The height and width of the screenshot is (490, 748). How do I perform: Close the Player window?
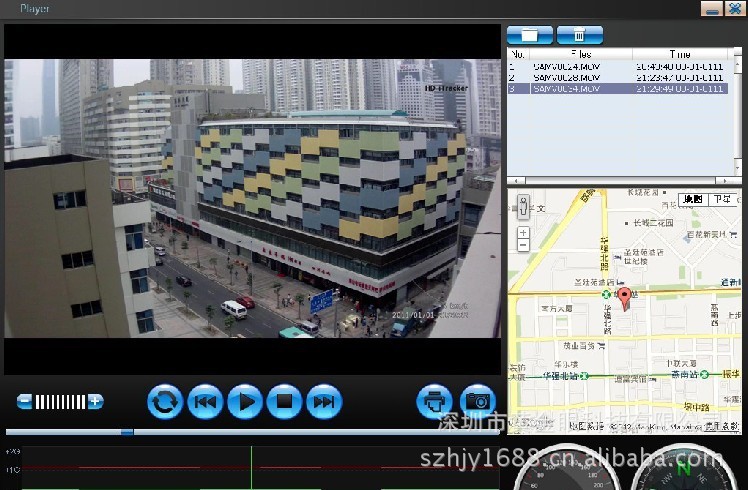[735, 9]
